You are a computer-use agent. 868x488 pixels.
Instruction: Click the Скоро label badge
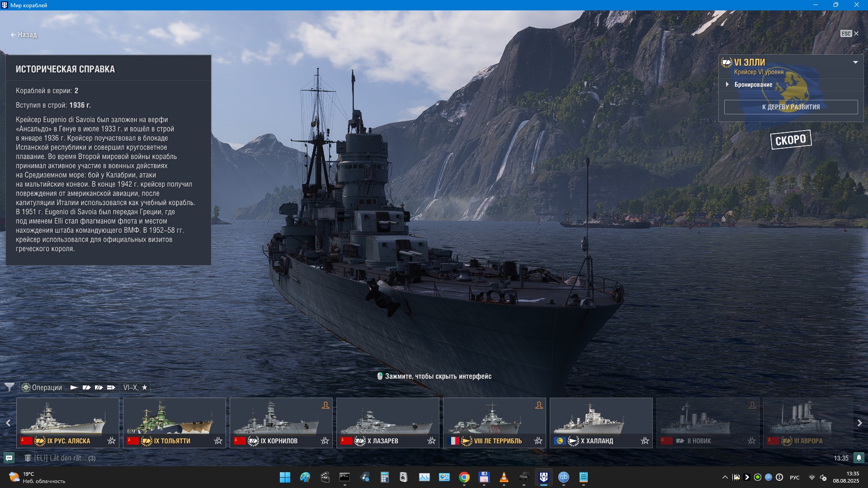[x=791, y=140]
